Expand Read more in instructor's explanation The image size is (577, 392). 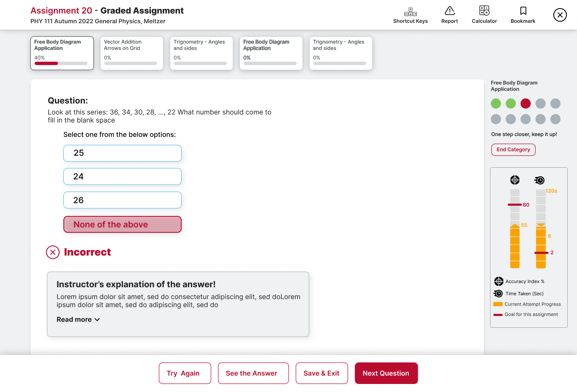point(78,320)
